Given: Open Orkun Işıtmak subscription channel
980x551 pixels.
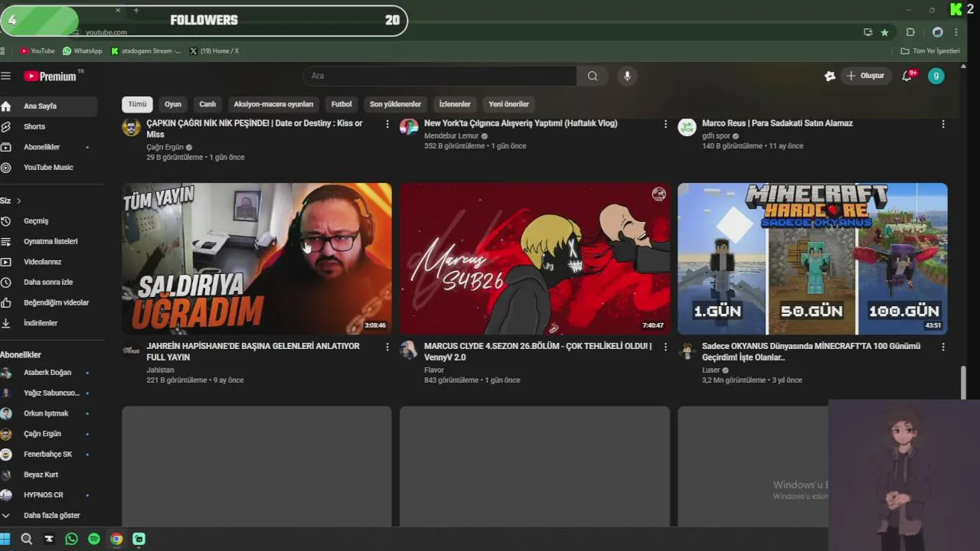Looking at the screenshot, I should [48, 413].
